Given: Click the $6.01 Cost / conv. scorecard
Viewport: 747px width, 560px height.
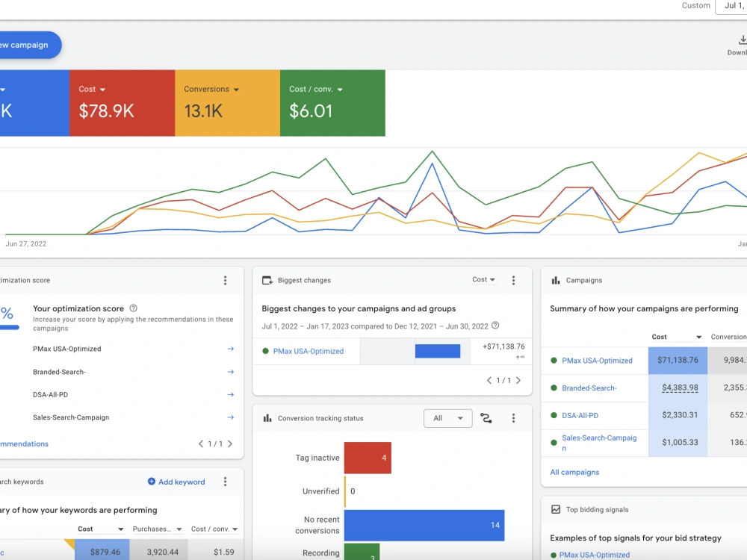Looking at the screenshot, I should pyautogui.click(x=332, y=103).
